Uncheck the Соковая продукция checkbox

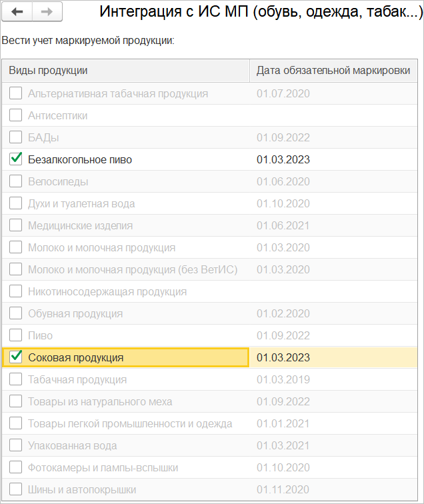[x=16, y=357]
